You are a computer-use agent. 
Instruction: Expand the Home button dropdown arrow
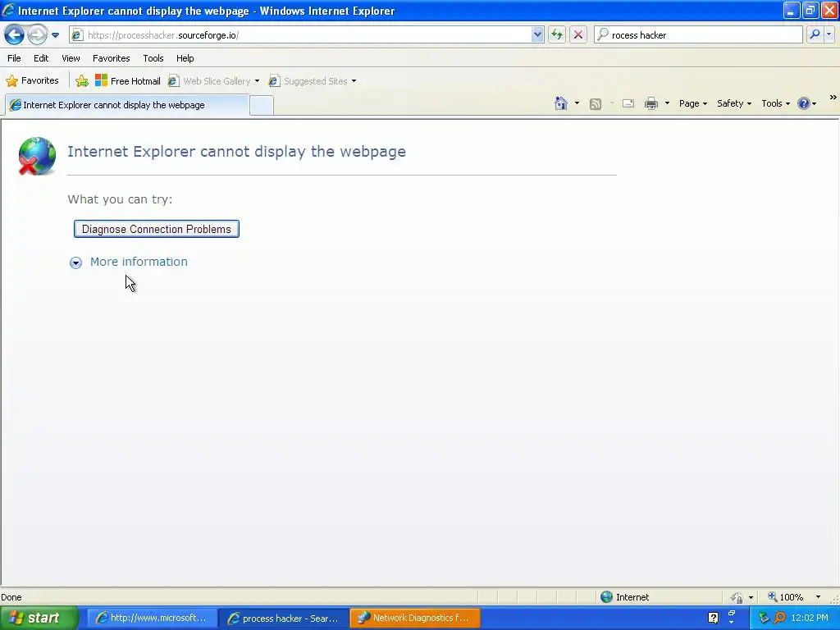coord(577,103)
